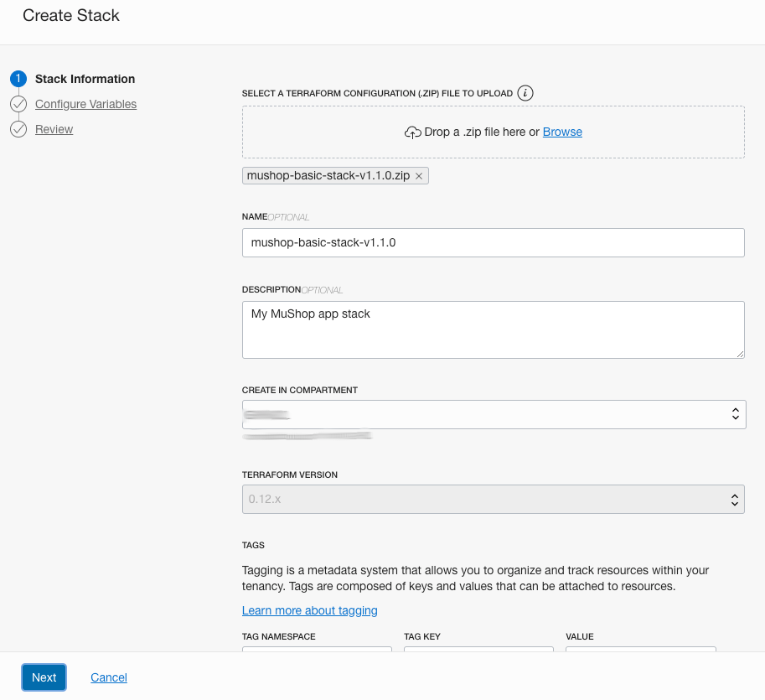Click the checkmark circle beside Configure Variables
This screenshot has height=700, width=765.
click(18, 104)
